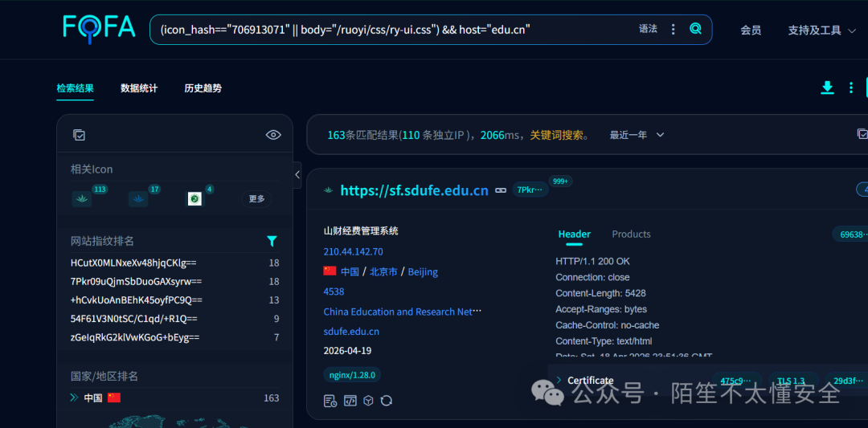Click the 关键词搜索 link
This screenshot has height=428, width=868.
pos(556,135)
